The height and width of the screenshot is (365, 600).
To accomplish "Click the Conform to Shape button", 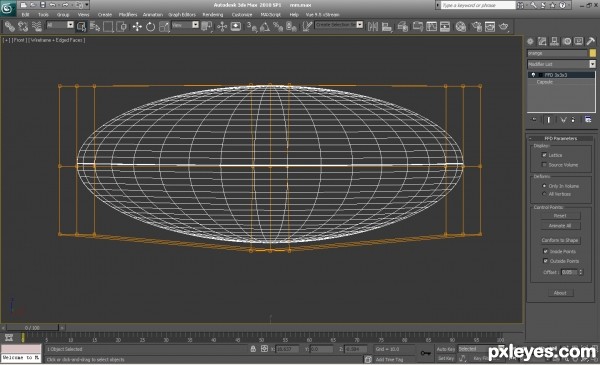I will [560, 240].
